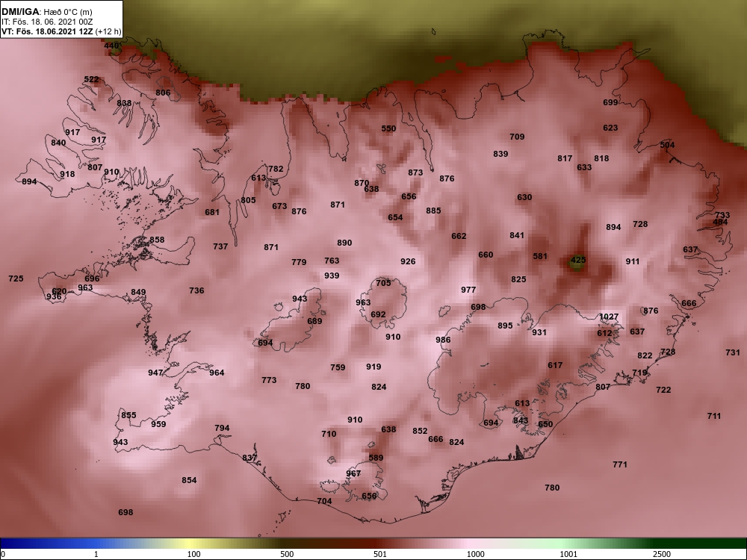Image resolution: width=747 pixels, height=560 pixels.
Task: Click the 1001 label on the color scale
Action: tap(568, 554)
